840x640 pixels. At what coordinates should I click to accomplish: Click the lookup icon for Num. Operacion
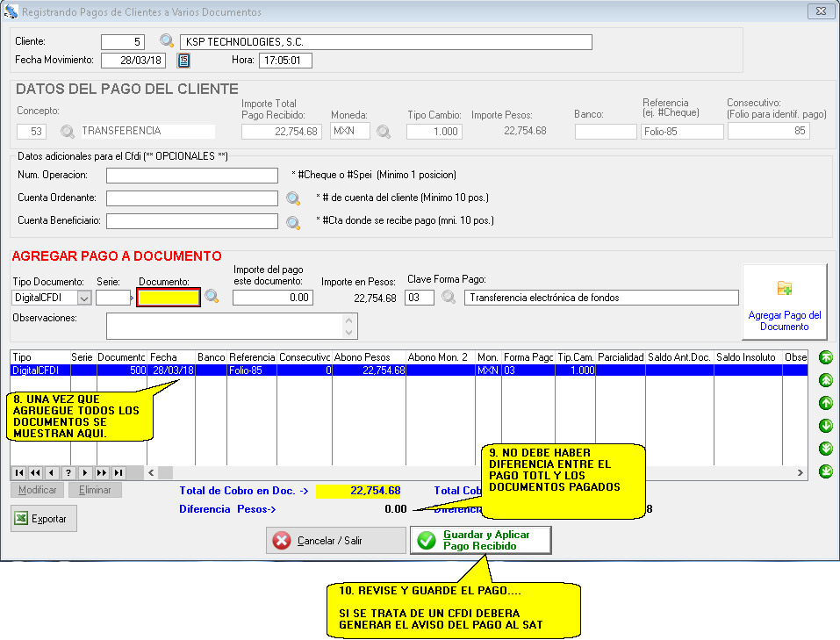coord(293,175)
